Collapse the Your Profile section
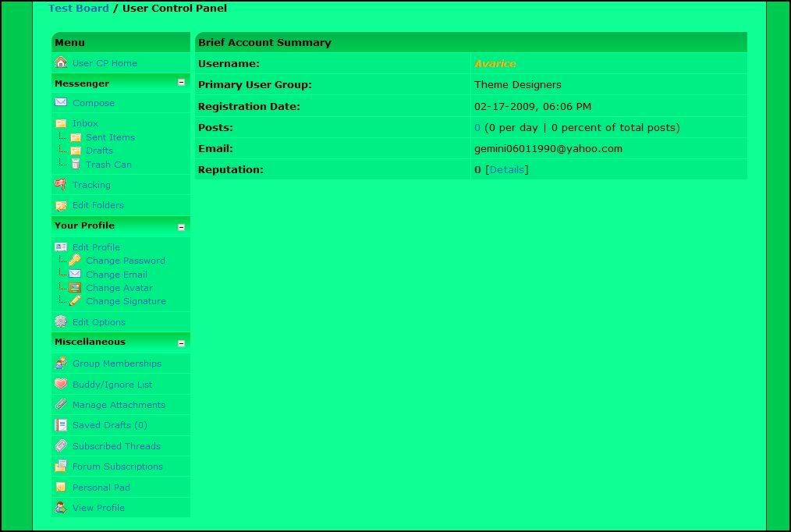Image resolution: width=791 pixels, height=532 pixels. click(182, 225)
